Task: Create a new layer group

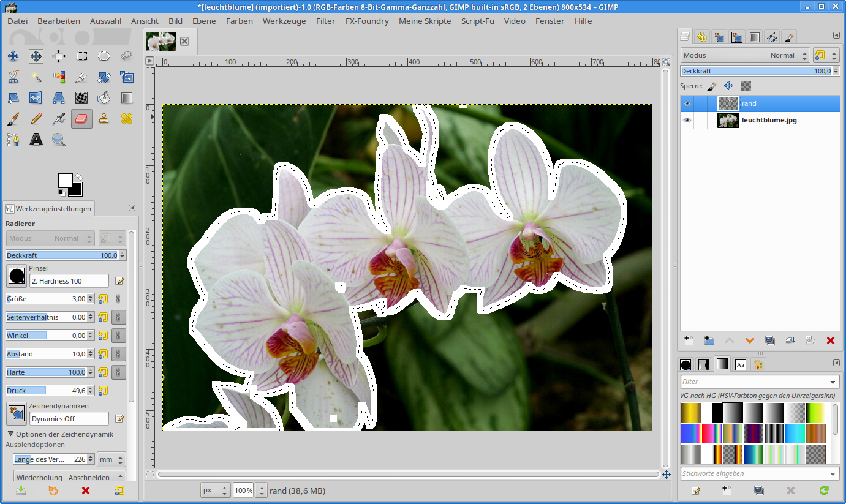Action: [709, 340]
